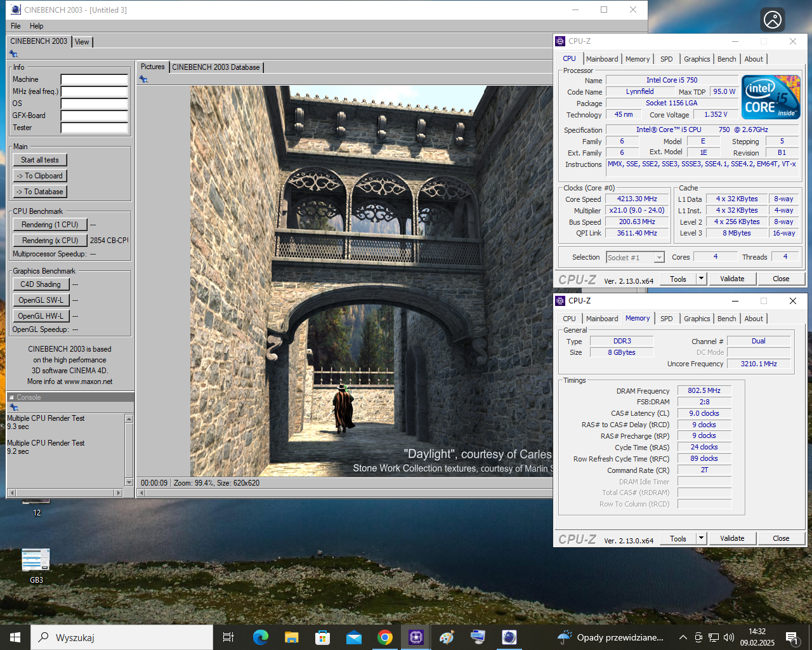Click the taskbar clock showing 14:32
The image size is (812, 650).
tap(757, 637)
